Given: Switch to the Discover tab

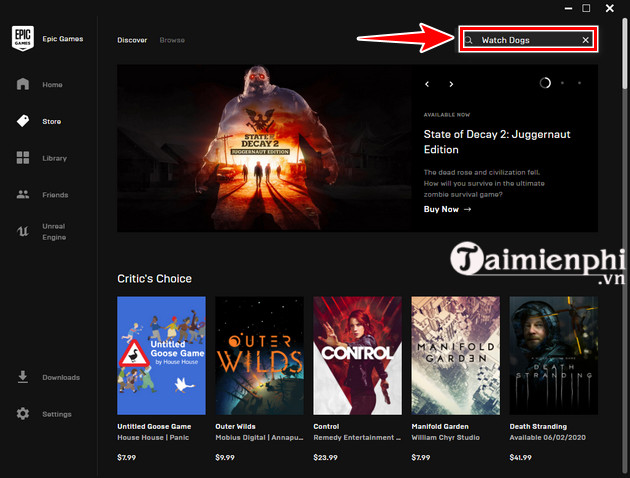Looking at the screenshot, I should (x=132, y=40).
